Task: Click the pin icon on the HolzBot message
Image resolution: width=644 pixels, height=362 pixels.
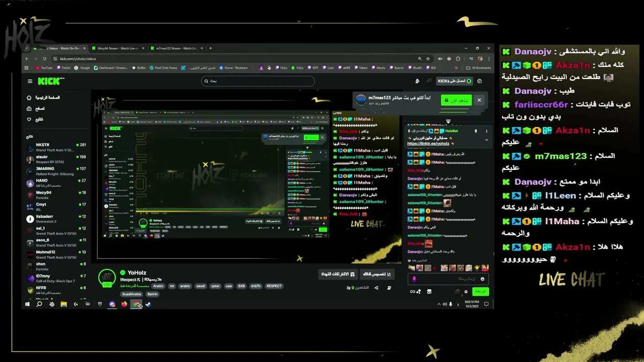Action: tap(475, 131)
